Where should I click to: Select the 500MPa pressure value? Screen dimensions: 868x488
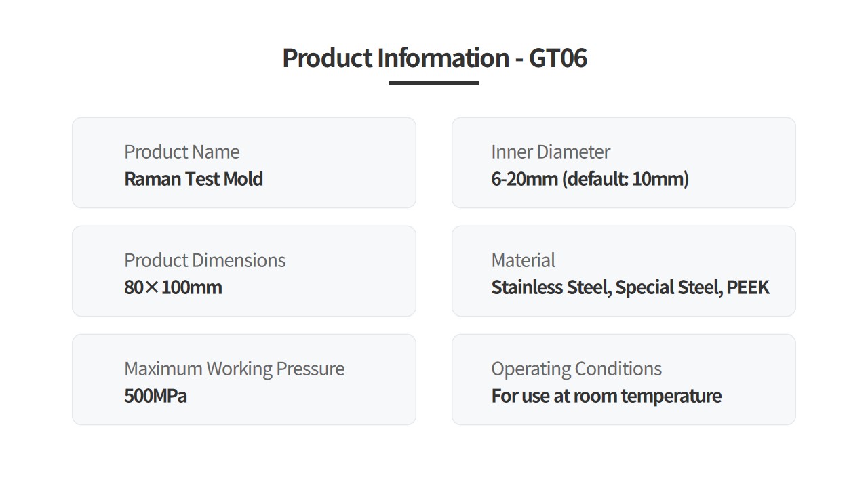click(155, 396)
